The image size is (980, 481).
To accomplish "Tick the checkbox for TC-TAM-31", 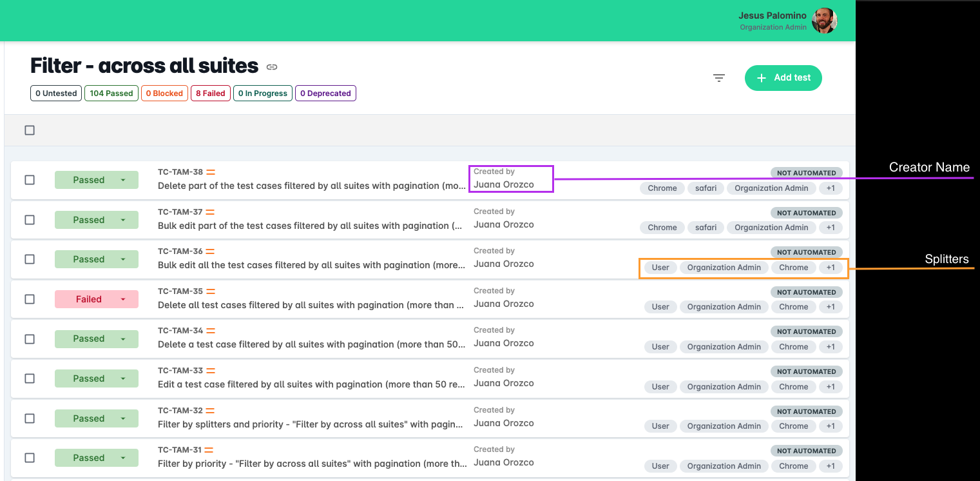I will tap(30, 458).
